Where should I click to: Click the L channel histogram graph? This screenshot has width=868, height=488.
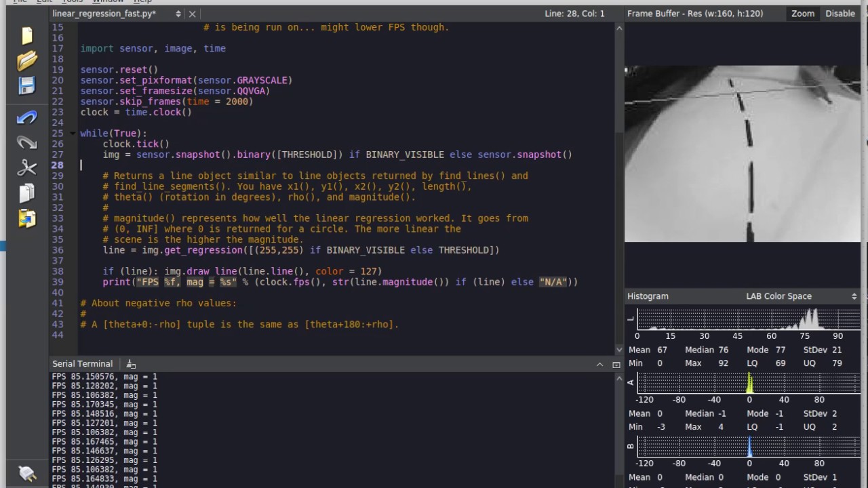(749, 319)
